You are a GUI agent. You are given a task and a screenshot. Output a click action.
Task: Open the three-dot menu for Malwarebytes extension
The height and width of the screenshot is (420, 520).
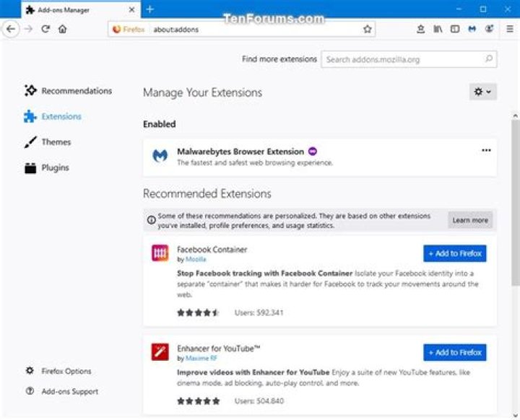(486, 151)
